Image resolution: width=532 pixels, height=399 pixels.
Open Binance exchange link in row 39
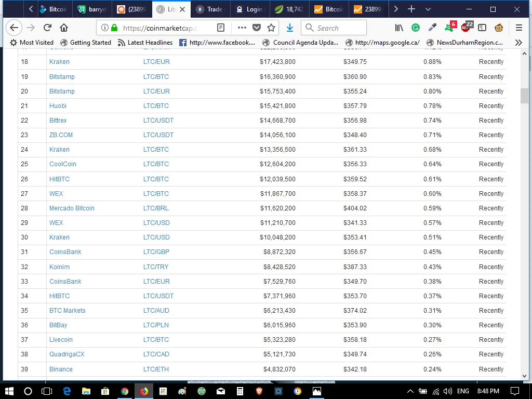61,369
